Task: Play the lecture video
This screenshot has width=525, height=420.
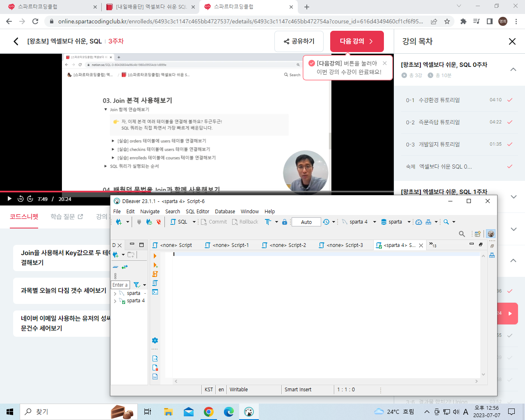Action: pos(9,199)
